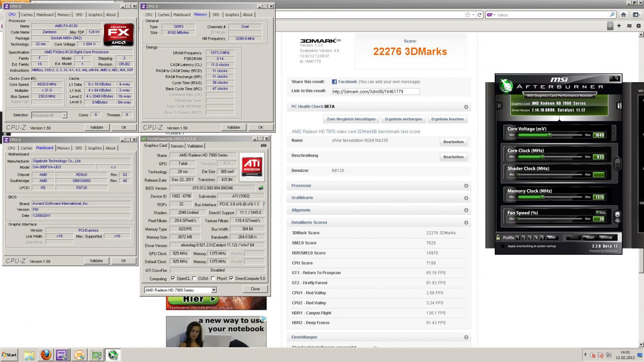The height and width of the screenshot is (362, 644).
Task: Expand the Grafikkarte section
Action: coord(466,198)
